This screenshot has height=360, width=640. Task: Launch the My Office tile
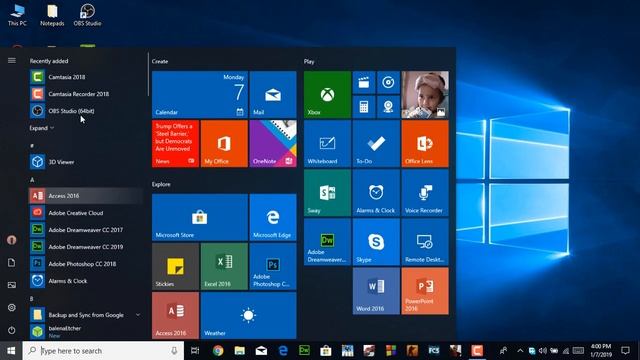pyautogui.click(x=224, y=144)
